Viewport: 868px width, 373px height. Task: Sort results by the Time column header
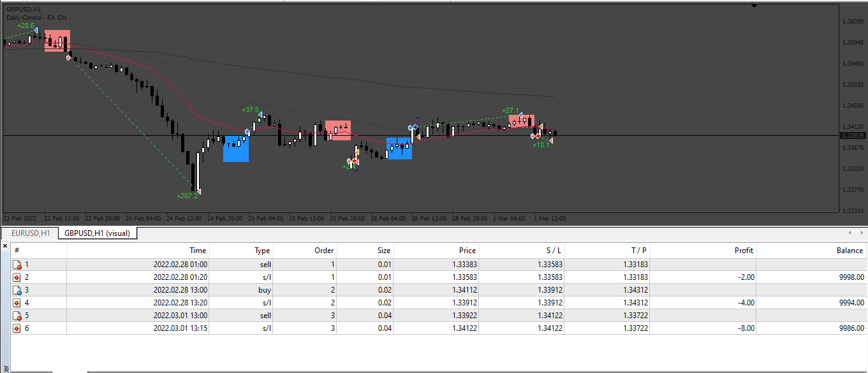tap(139, 251)
